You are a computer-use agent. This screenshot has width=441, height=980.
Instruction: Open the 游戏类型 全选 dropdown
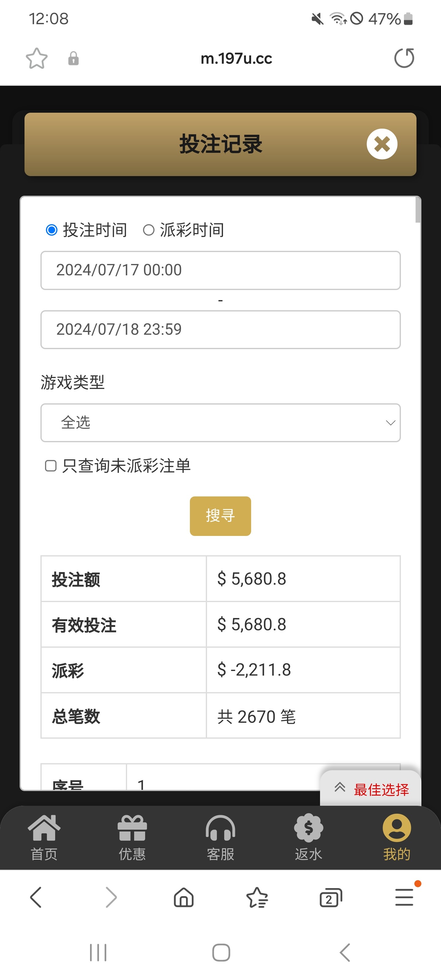point(220,423)
